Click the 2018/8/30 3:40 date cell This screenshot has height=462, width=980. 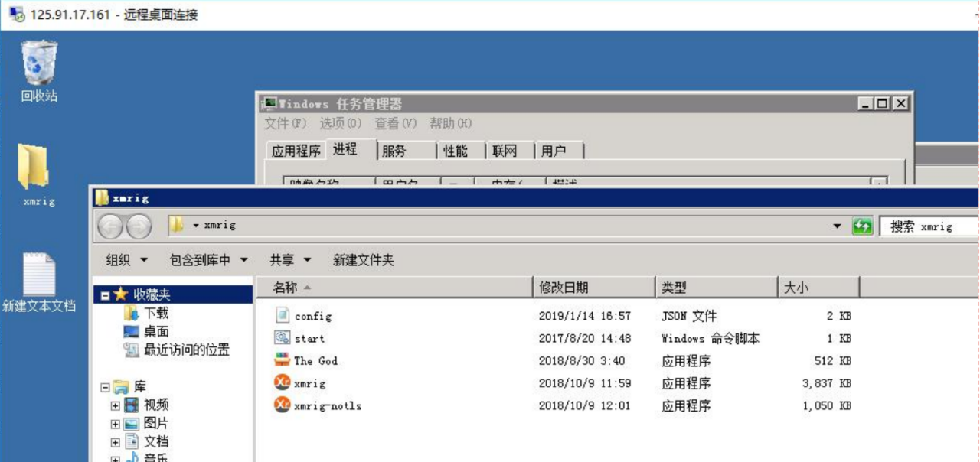tap(581, 361)
